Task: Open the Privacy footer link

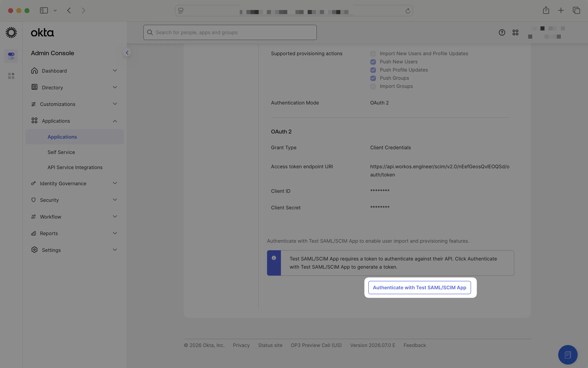Action: point(241,345)
